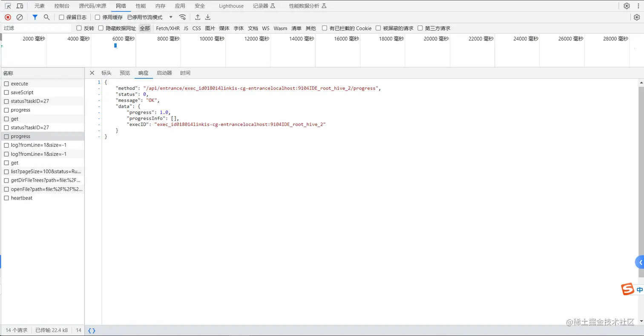Open the 控制台 tab

pyautogui.click(x=63, y=6)
